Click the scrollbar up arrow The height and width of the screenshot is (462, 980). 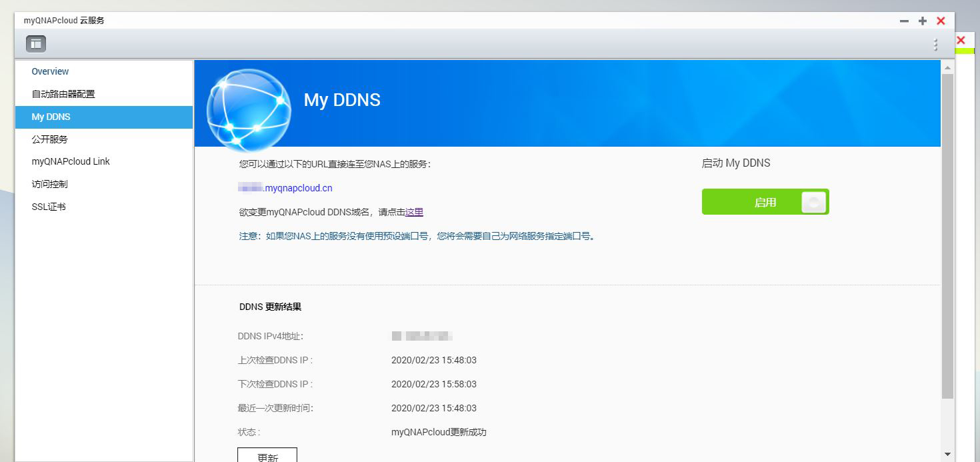click(947, 66)
